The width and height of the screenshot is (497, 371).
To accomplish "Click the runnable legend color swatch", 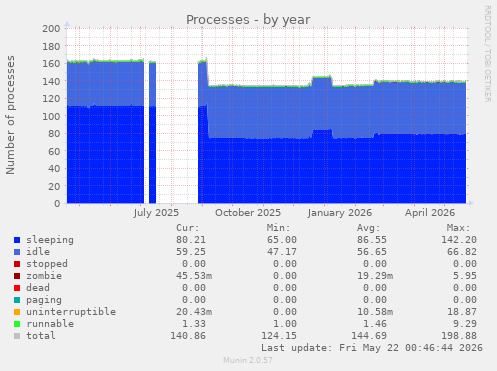I will [17, 324].
